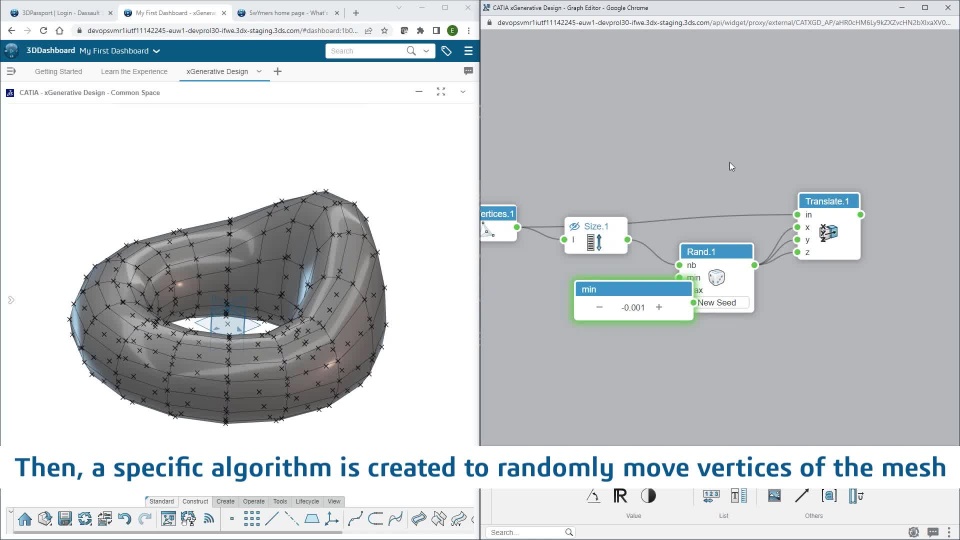
Task: Open the hamburger menu in 3DDashboard
Action: (468, 51)
